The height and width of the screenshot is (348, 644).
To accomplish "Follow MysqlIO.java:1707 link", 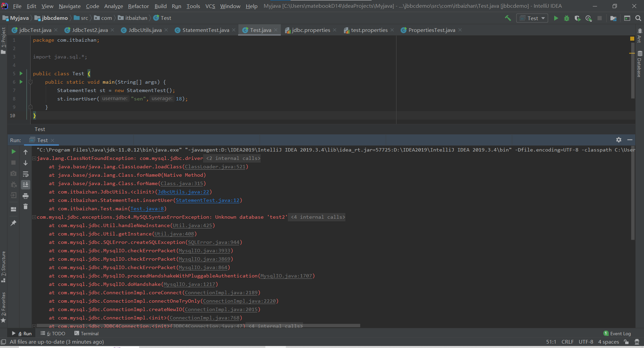I will [x=286, y=276].
